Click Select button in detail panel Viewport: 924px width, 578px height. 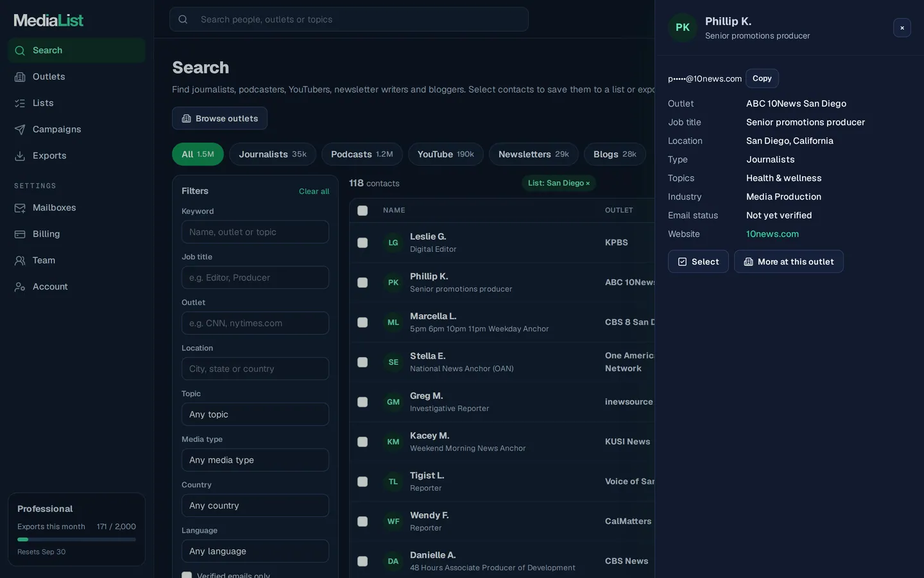click(x=698, y=261)
